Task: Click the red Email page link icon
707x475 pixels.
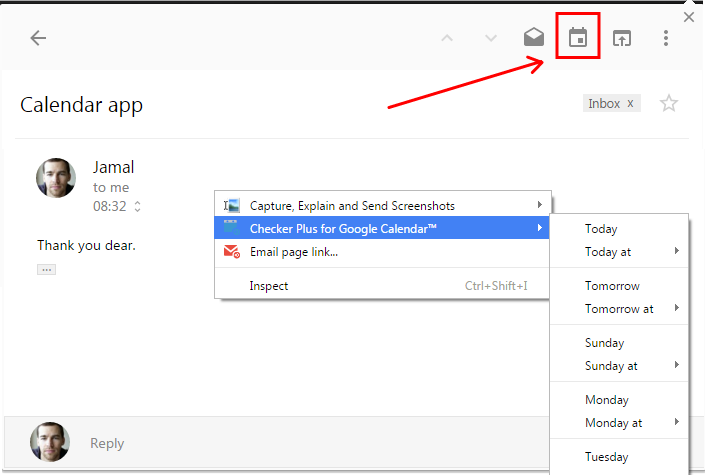Action: (x=232, y=251)
